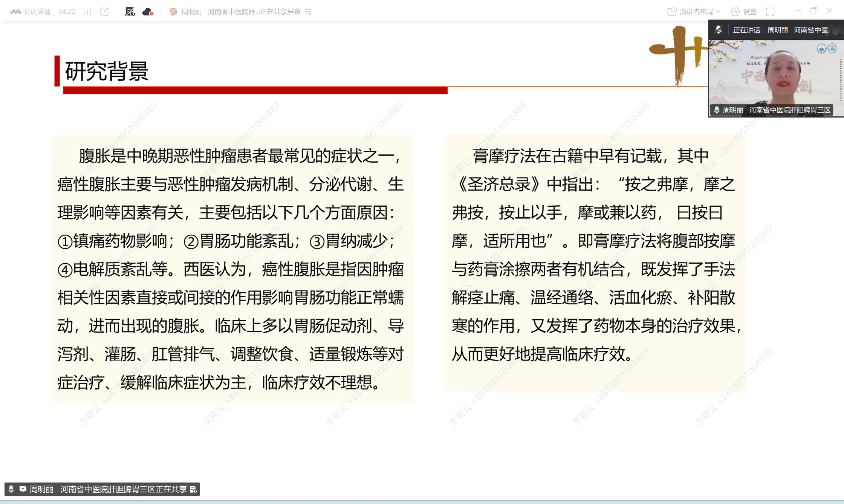Image resolution: width=844 pixels, height=504 pixels.
Task: Click the 演讲者布局 layout icon
Action: click(671, 12)
